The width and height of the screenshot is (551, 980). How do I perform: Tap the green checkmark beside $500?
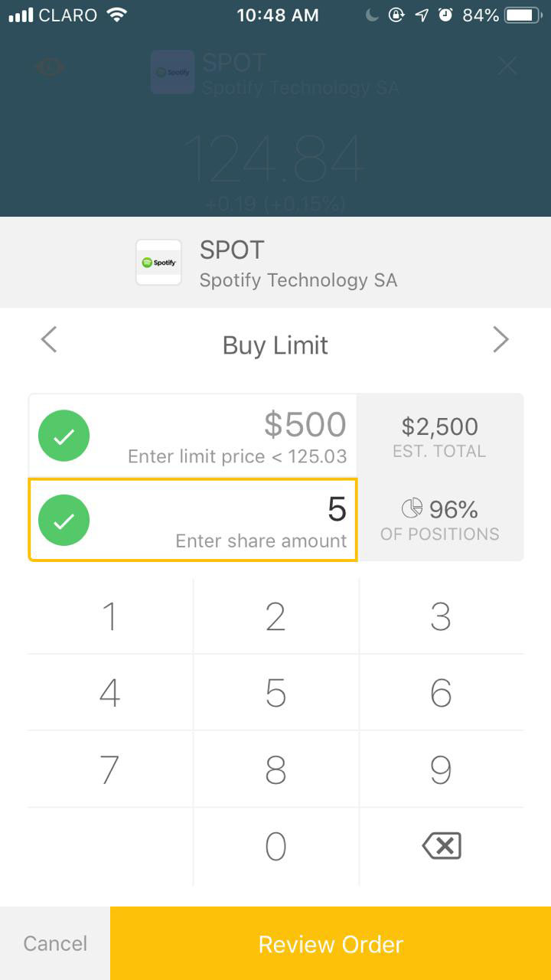(x=64, y=436)
